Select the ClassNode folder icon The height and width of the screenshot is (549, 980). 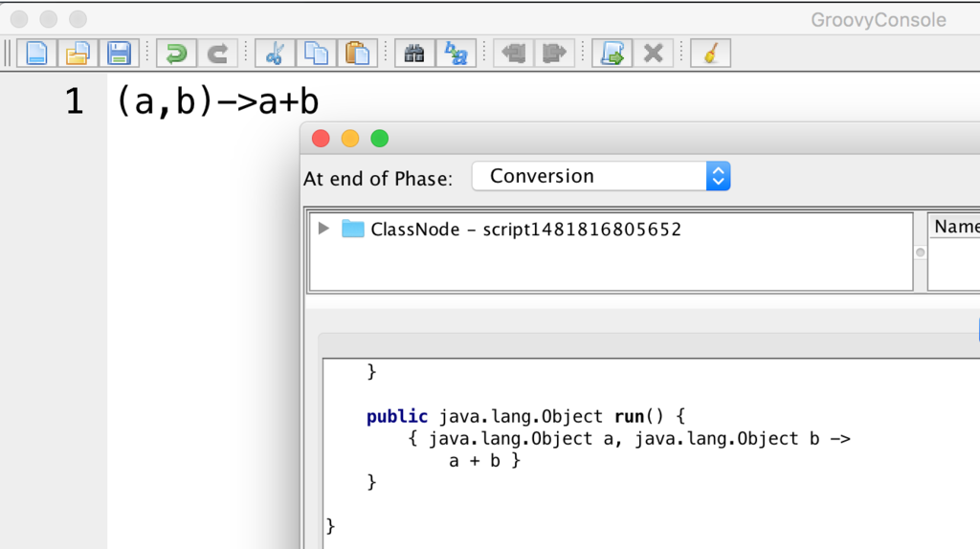pos(352,229)
